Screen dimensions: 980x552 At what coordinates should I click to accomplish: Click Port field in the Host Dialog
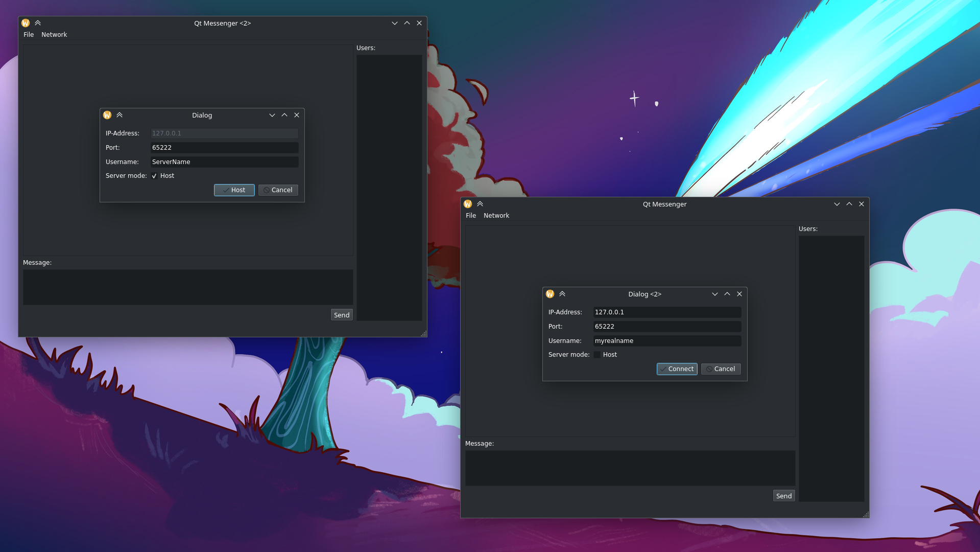pos(225,148)
